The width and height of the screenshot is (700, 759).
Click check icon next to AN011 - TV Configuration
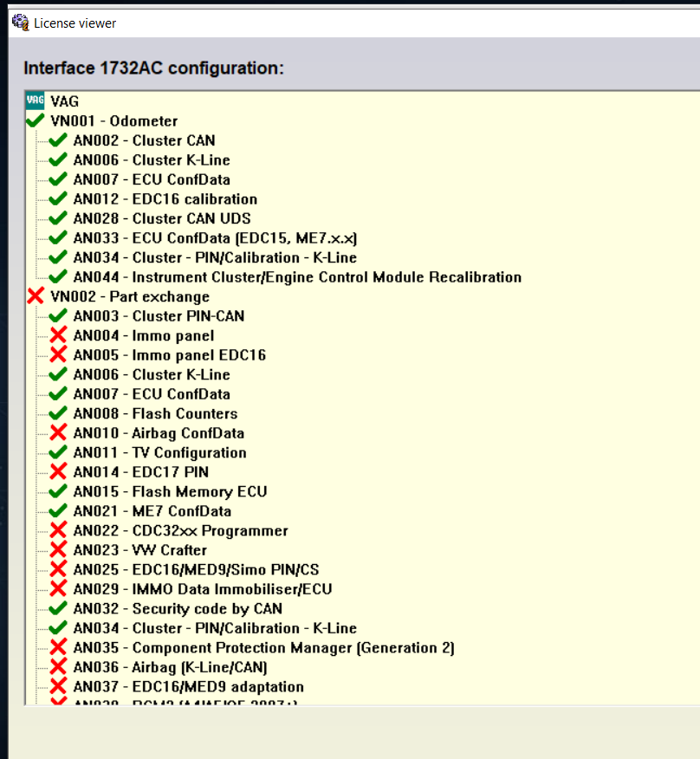(58, 452)
